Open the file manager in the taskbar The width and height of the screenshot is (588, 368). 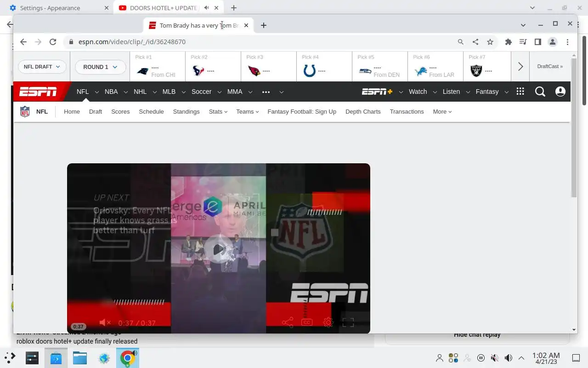tap(79, 358)
